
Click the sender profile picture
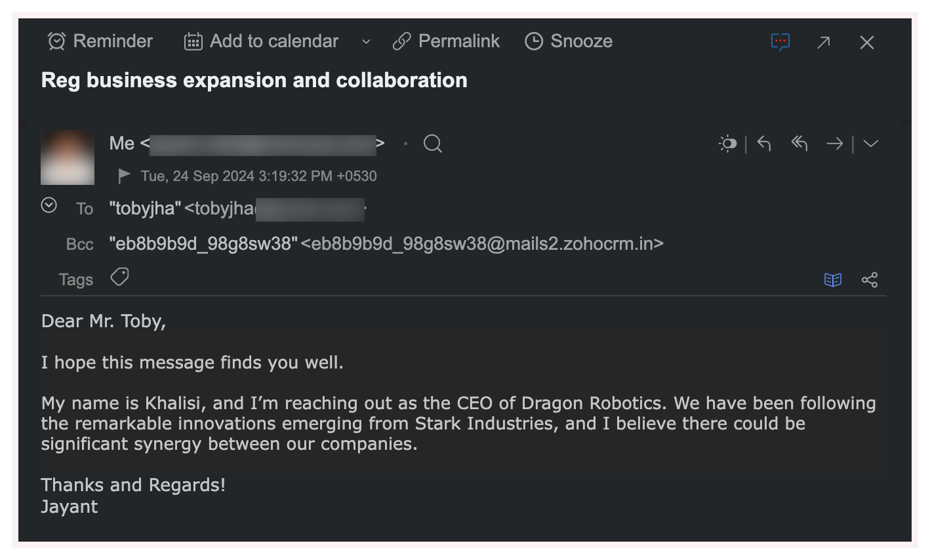pyautogui.click(x=68, y=157)
